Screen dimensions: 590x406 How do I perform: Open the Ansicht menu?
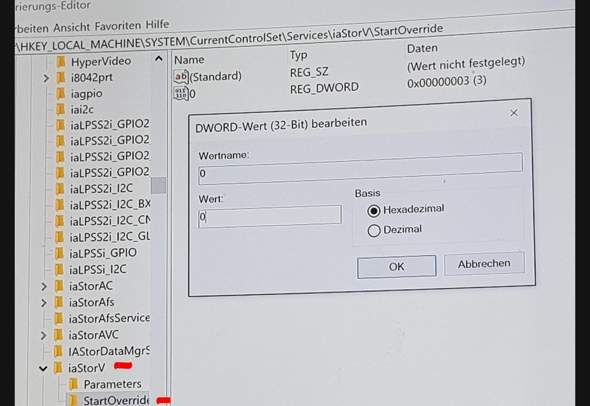[71, 28]
